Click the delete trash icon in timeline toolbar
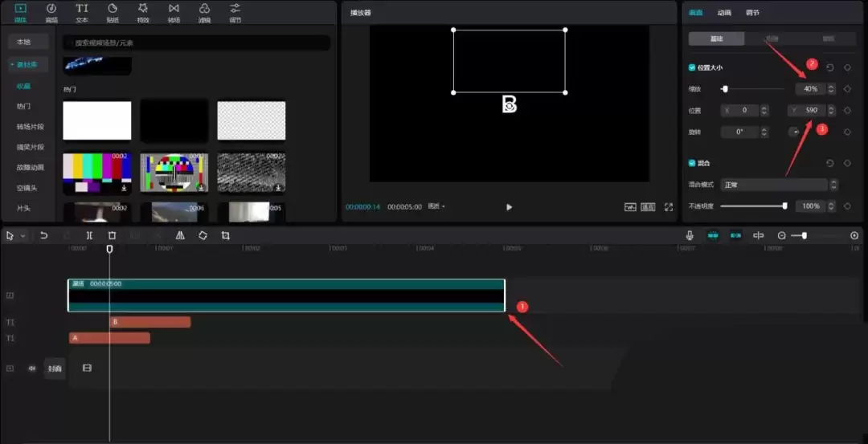Viewport: 868px width, 444px height. tap(112, 235)
